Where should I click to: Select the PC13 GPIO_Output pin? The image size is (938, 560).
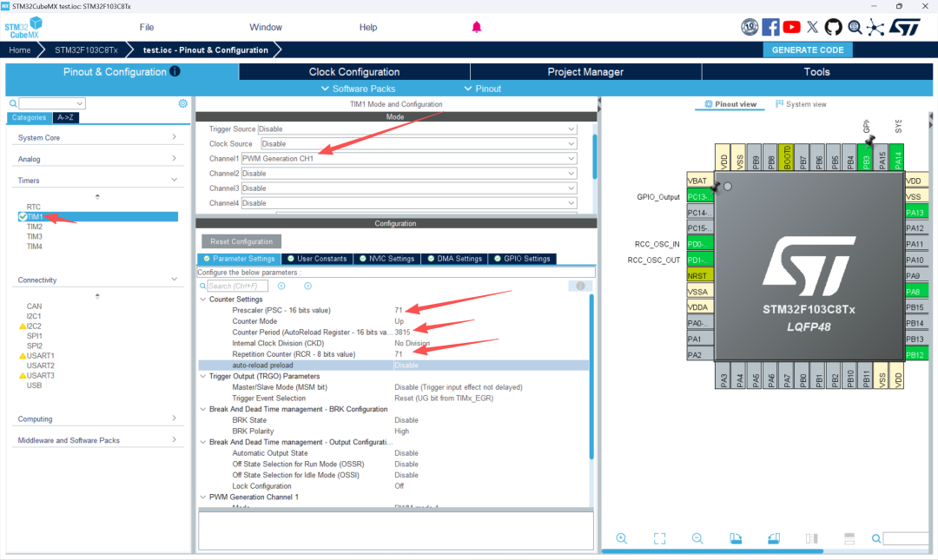[x=700, y=196]
